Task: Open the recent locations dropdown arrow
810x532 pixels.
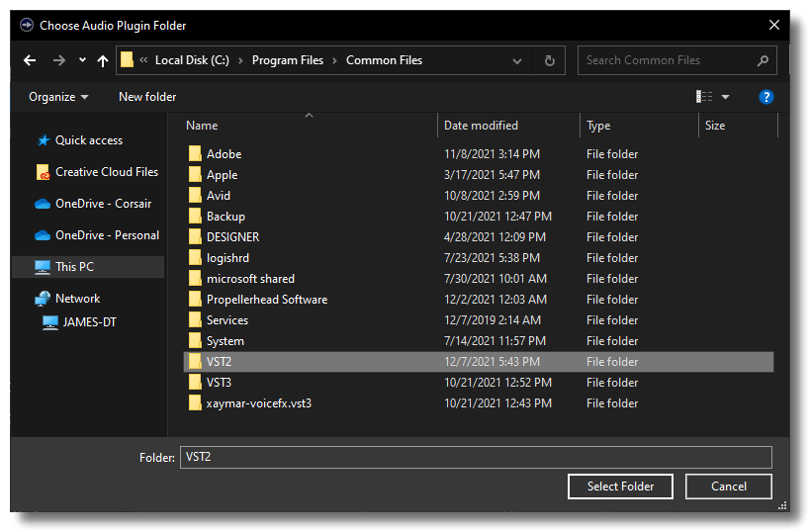Action: tap(82, 60)
